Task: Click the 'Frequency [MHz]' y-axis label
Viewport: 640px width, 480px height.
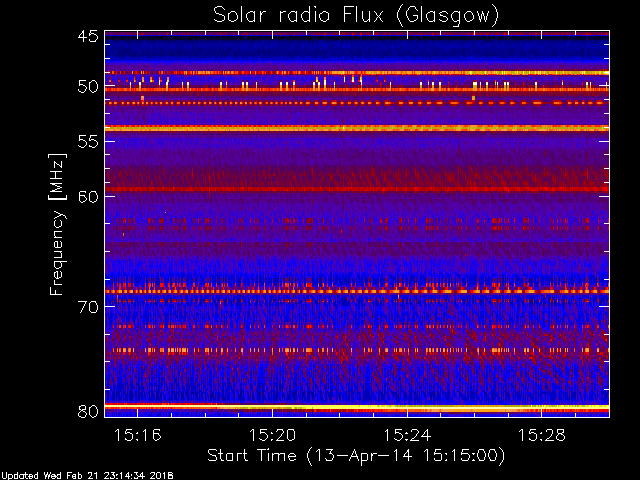Action: (x=58, y=224)
